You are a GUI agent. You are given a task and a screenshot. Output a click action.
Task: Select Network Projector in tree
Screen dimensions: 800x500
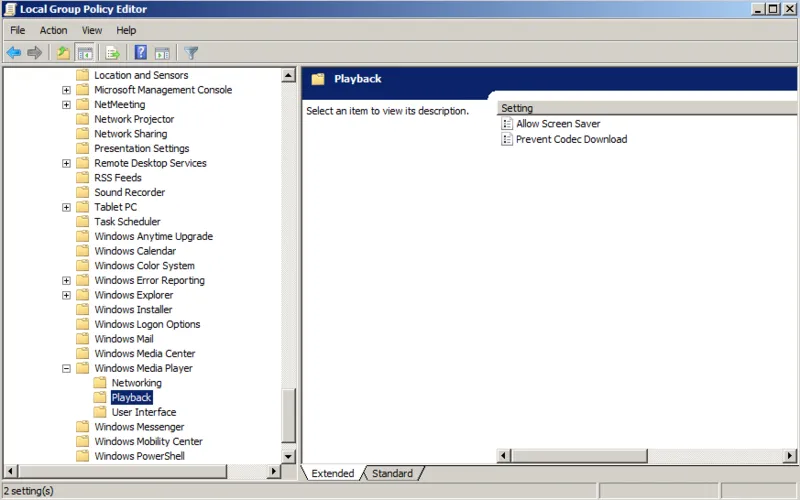[134, 119]
